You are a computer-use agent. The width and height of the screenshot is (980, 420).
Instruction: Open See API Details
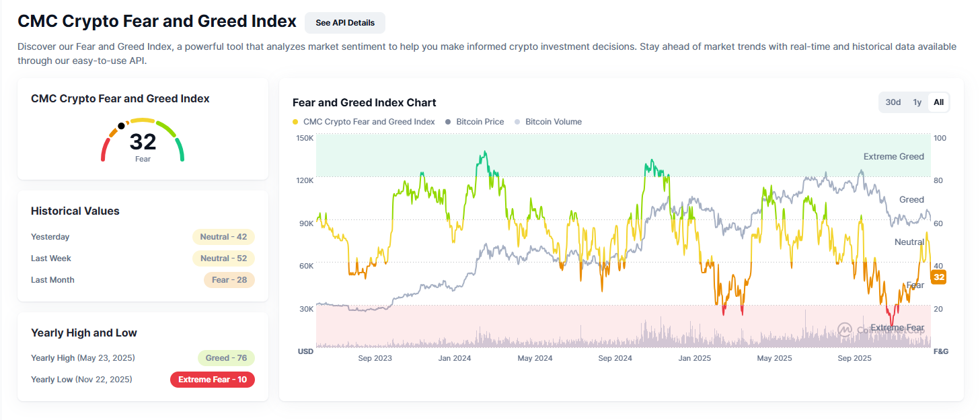pyautogui.click(x=344, y=22)
